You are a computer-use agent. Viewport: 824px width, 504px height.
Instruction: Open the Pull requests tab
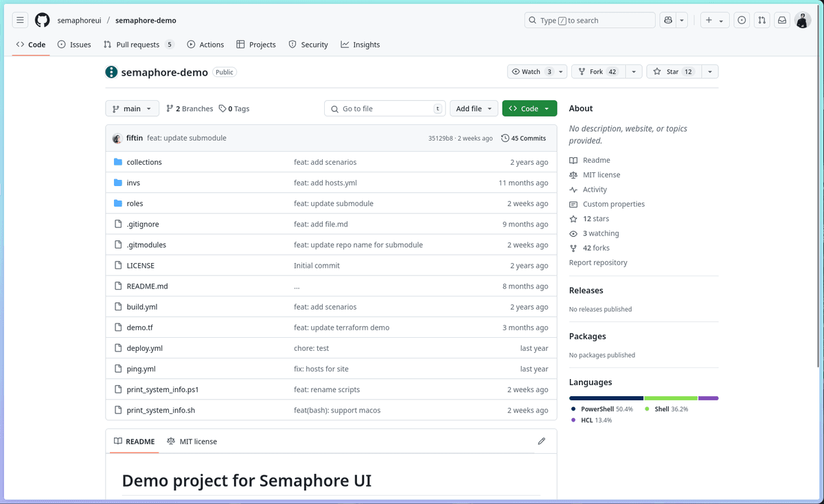pos(139,45)
